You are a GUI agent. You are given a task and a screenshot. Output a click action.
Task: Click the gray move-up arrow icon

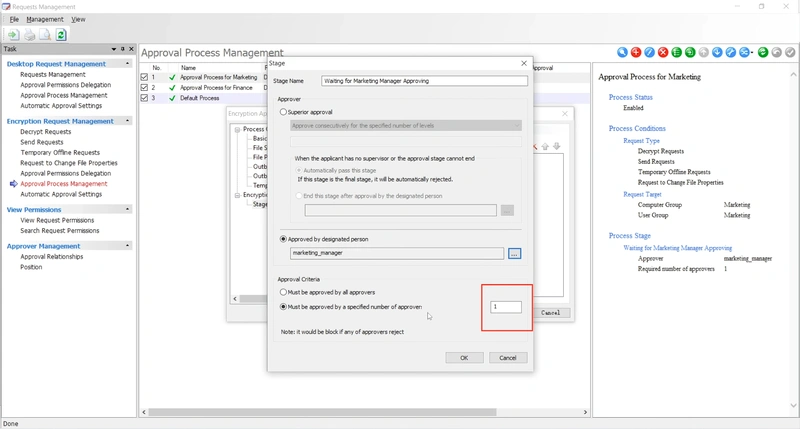coord(704,52)
